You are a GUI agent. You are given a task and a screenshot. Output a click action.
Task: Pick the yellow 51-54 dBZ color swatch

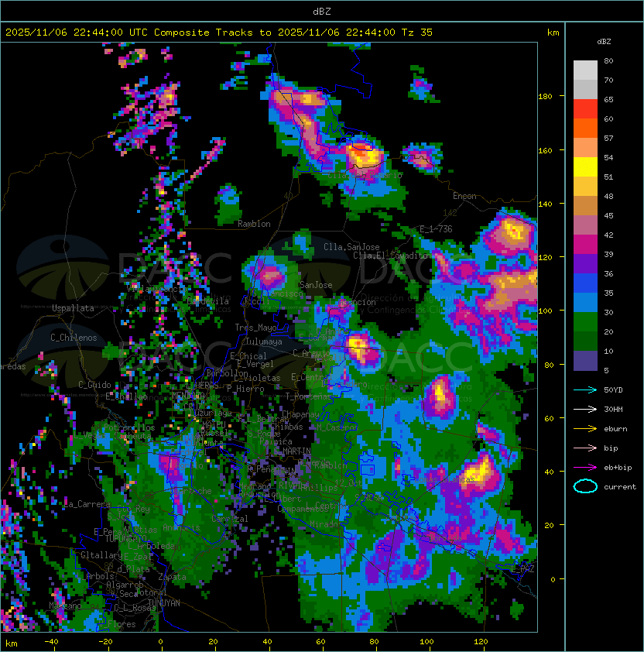585,167
